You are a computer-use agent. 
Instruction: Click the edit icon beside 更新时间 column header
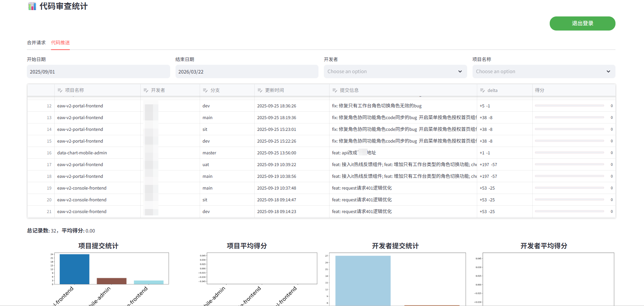click(260, 90)
